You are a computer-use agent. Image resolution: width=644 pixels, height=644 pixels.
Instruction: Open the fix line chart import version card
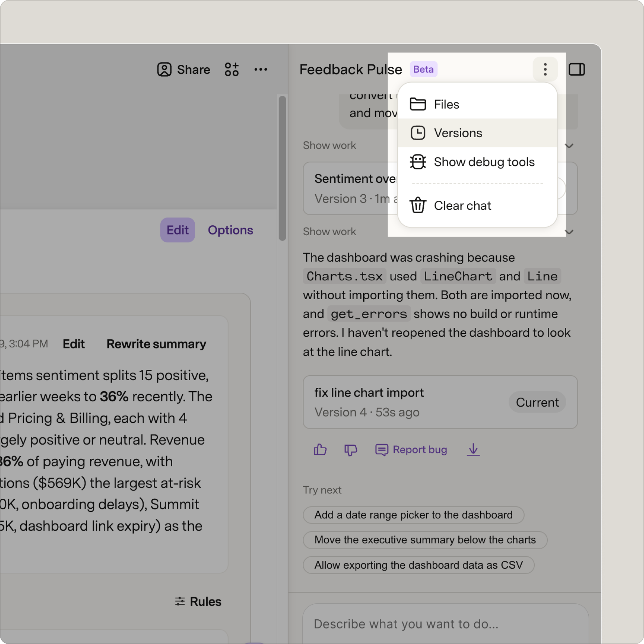click(440, 402)
